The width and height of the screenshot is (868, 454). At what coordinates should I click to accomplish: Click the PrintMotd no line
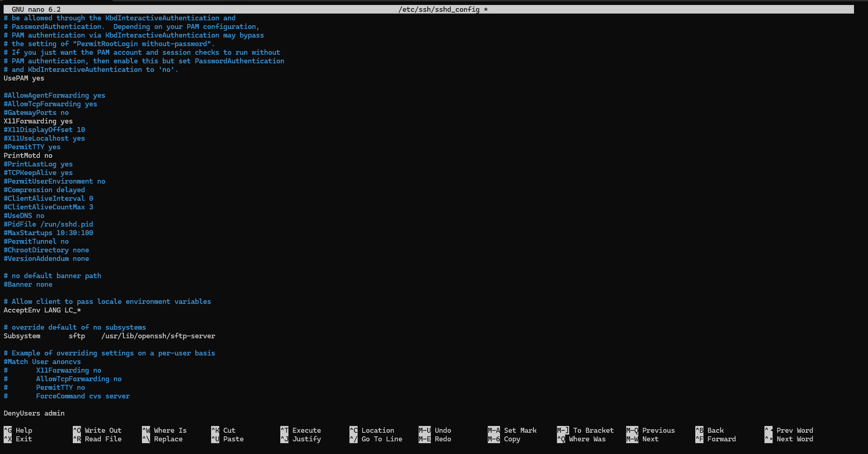coord(28,156)
